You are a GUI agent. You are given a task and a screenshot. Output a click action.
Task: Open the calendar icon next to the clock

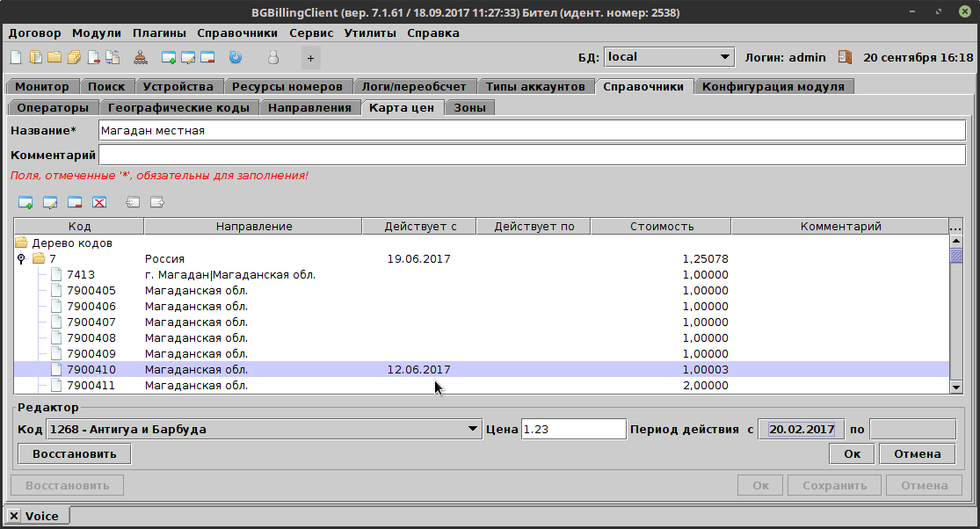pyautogui.click(x=845, y=56)
